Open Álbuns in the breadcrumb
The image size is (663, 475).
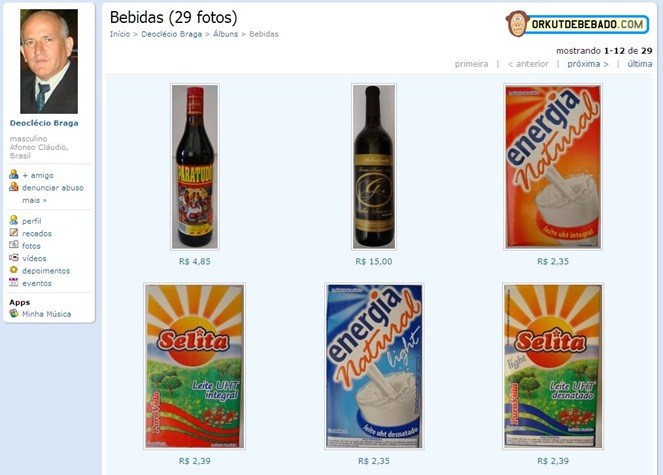pos(225,34)
